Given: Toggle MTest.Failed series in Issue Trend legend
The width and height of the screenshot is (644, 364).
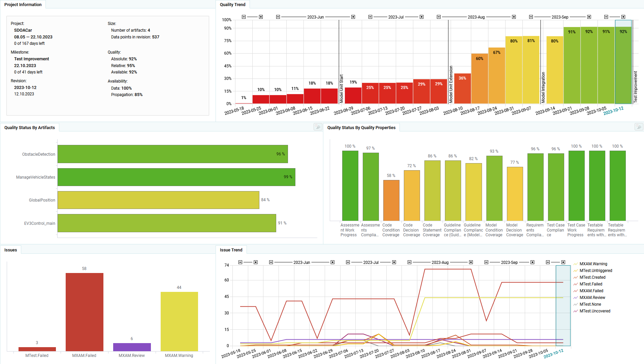Looking at the screenshot, I should click(x=590, y=284).
